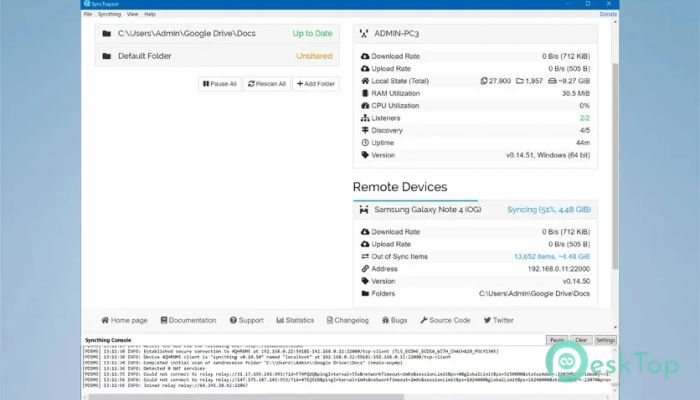Click the Google Drive Docs folder icon
700x400 pixels.
tap(107, 33)
